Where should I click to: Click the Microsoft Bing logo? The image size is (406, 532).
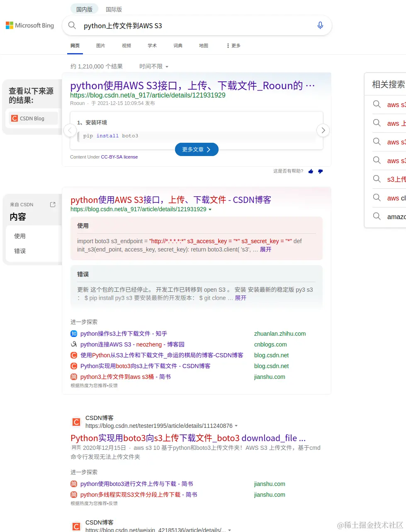29,25
